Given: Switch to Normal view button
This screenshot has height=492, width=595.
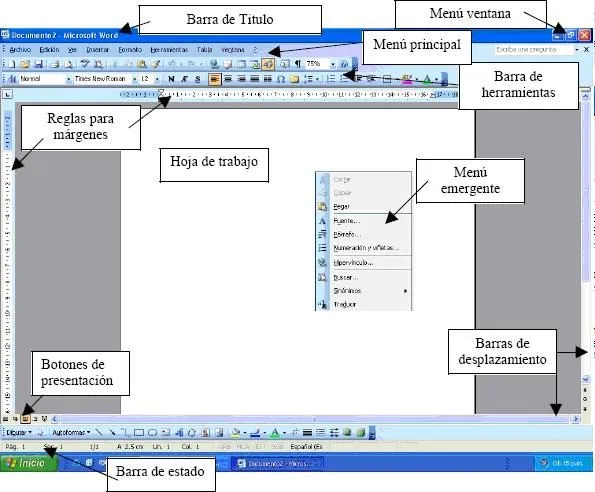Looking at the screenshot, I should (6, 419).
